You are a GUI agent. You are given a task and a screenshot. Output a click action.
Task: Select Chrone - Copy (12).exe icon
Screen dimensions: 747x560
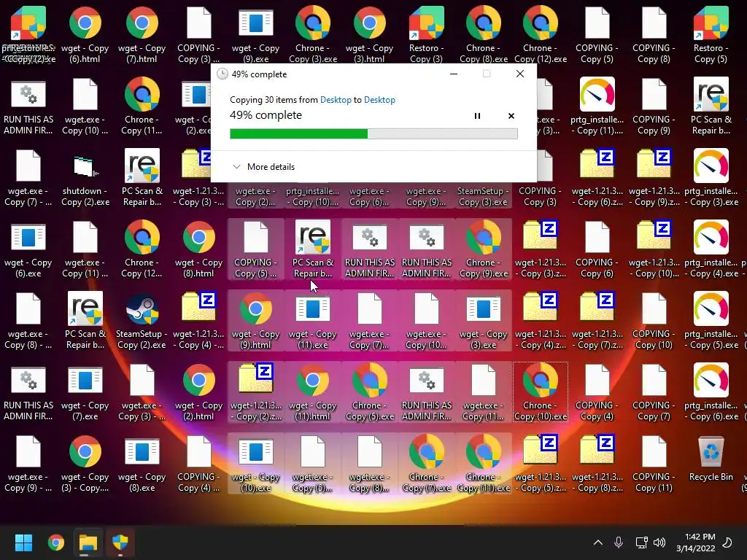pyautogui.click(x=541, y=35)
